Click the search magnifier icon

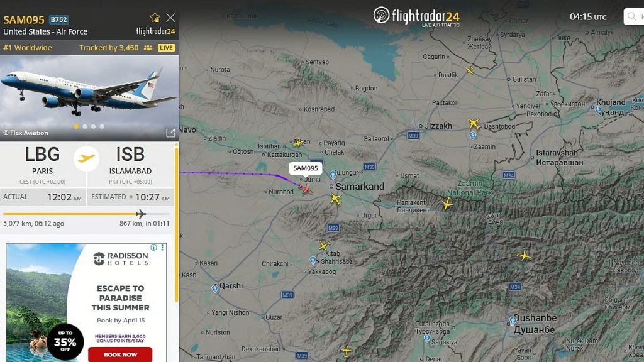point(631,17)
